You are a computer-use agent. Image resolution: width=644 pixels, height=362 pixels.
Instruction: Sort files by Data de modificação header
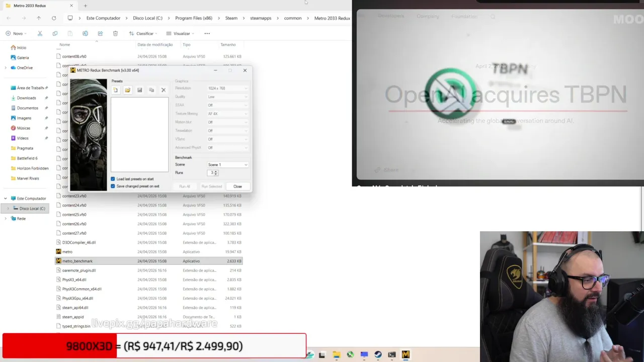pyautogui.click(x=155, y=45)
